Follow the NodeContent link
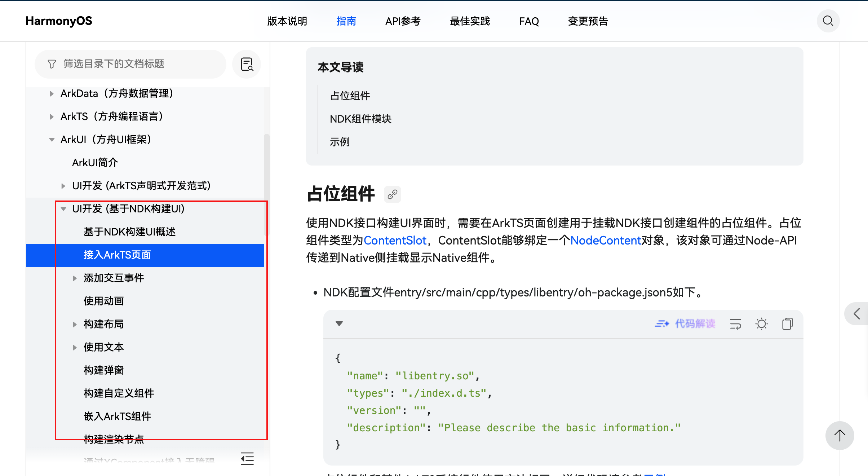The height and width of the screenshot is (476, 868). (606, 240)
